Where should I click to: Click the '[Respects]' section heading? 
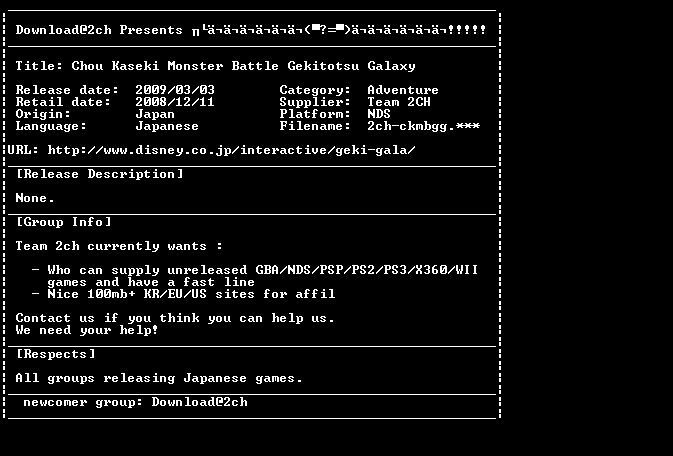pyautogui.click(x=55, y=354)
